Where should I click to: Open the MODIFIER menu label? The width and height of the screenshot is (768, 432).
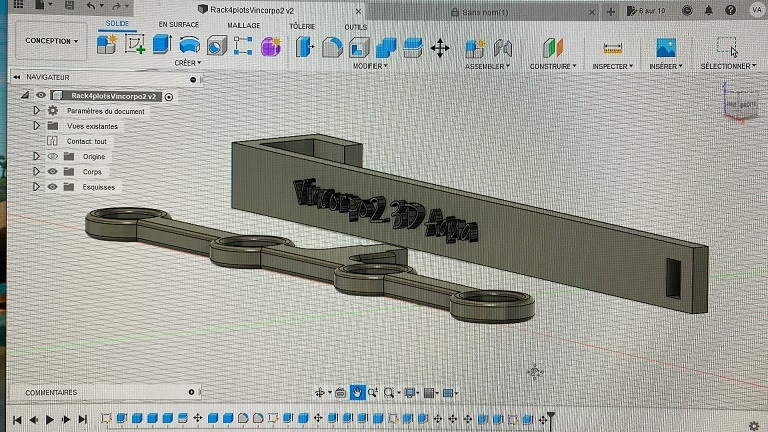(369, 66)
